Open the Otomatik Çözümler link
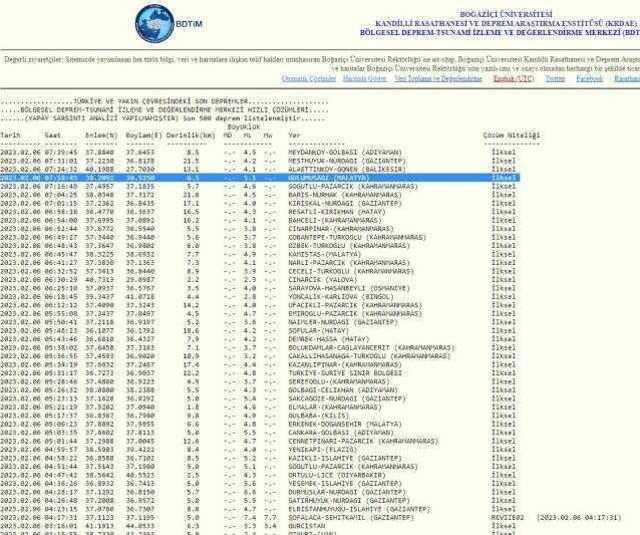Image resolution: width=640 pixels, height=535 pixels. (309, 78)
